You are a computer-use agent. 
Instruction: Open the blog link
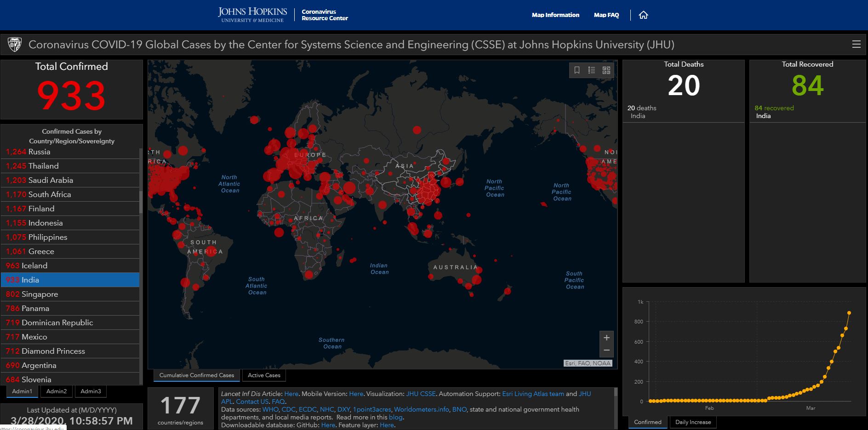395,417
